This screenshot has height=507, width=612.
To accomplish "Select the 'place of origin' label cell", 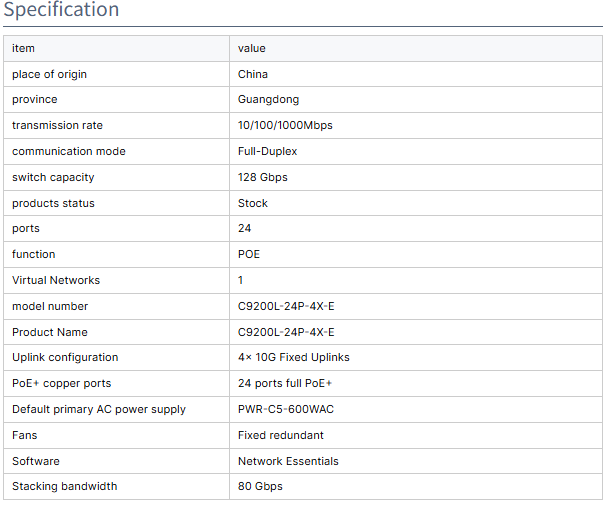I will click(49, 74).
